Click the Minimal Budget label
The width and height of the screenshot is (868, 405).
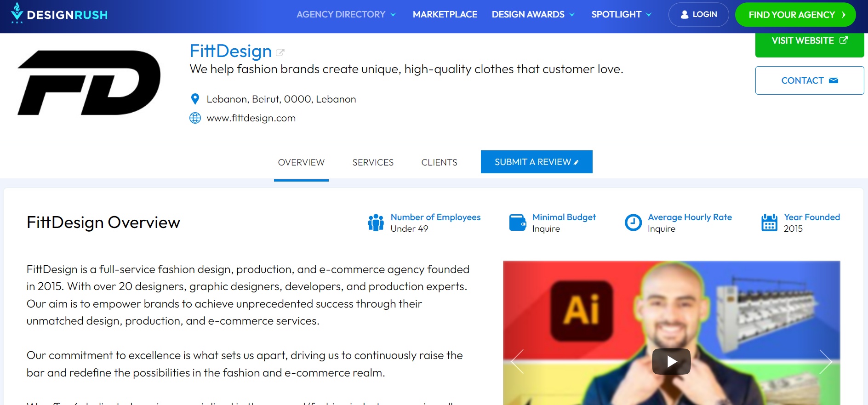coord(564,217)
